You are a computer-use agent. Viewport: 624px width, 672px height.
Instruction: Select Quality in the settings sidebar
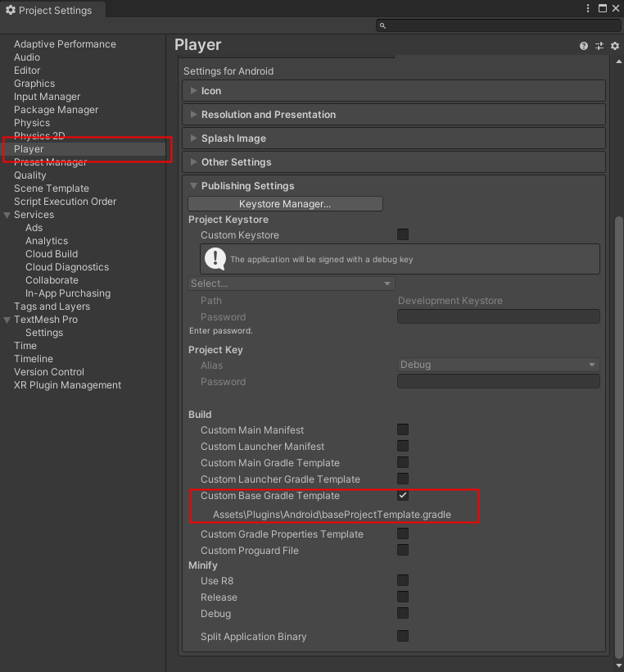[29, 175]
